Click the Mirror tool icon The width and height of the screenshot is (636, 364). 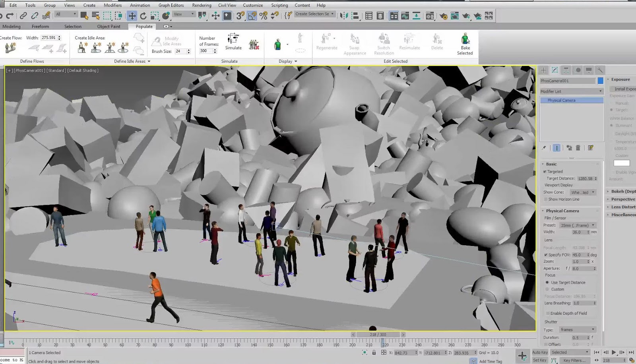pyautogui.click(x=344, y=15)
